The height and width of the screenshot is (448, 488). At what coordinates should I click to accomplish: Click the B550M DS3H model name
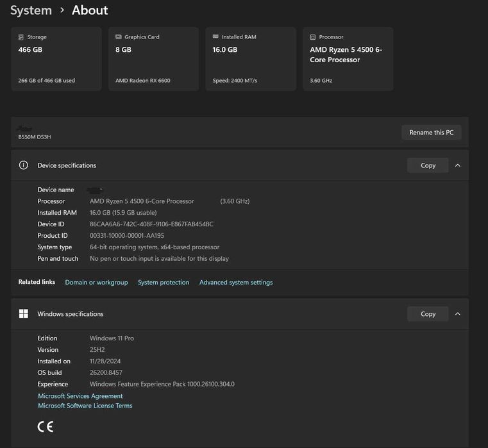(x=35, y=137)
